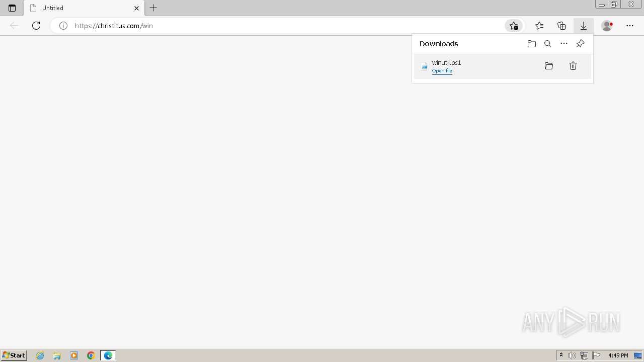The height and width of the screenshot is (362, 644).
Task: Delete winutil.ps1 download entry
Action: tap(573, 66)
